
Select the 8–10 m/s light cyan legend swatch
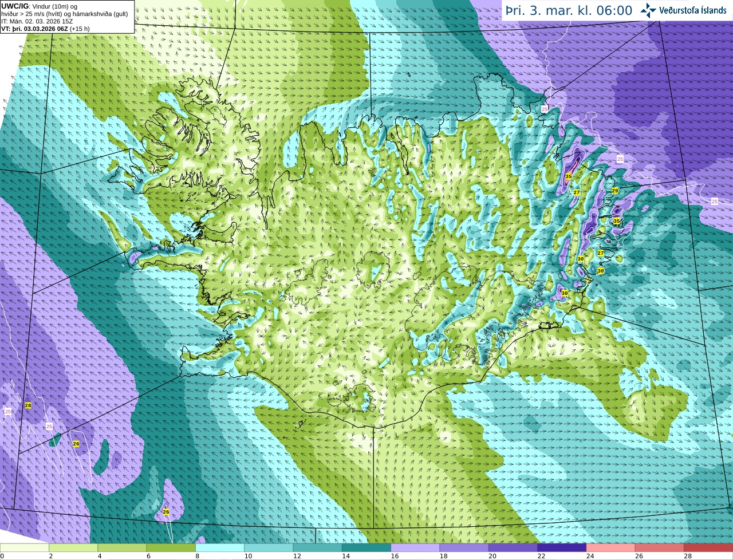click(220, 547)
